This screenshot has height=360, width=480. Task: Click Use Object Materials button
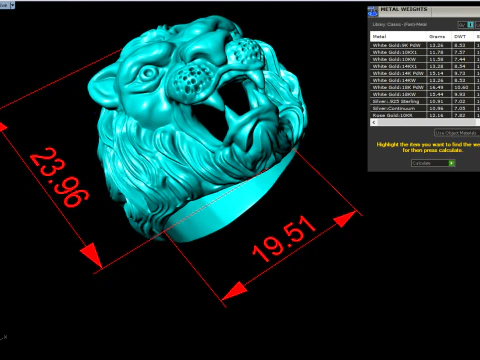[x=457, y=133]
